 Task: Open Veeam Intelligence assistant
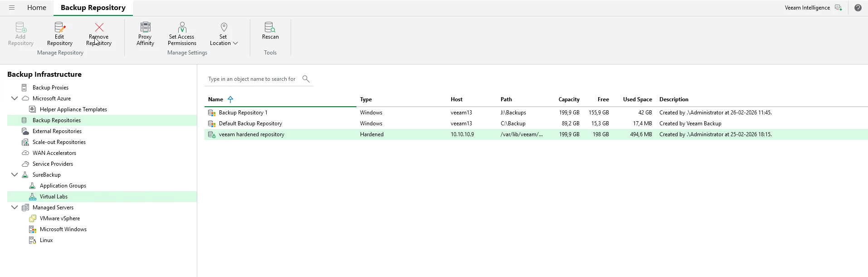814,8
